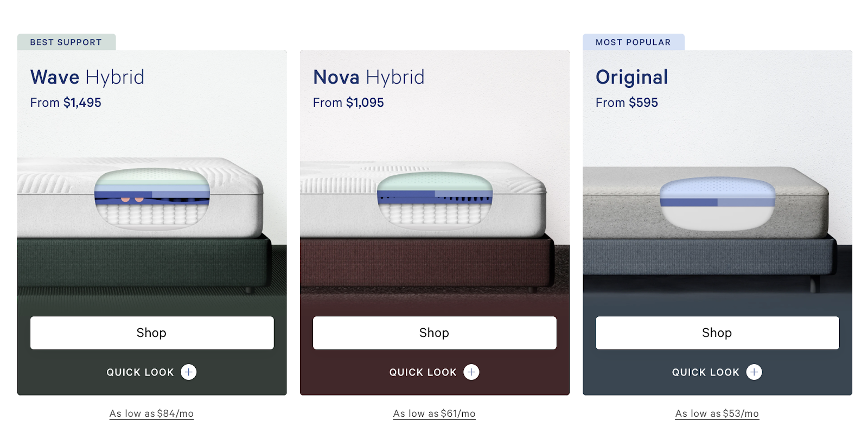The height and width of the screenshot is (439, 868).
Task: Expand Quick Look text for Nova Hybrid
Action: pyautogui.click(x=423, y=372)
